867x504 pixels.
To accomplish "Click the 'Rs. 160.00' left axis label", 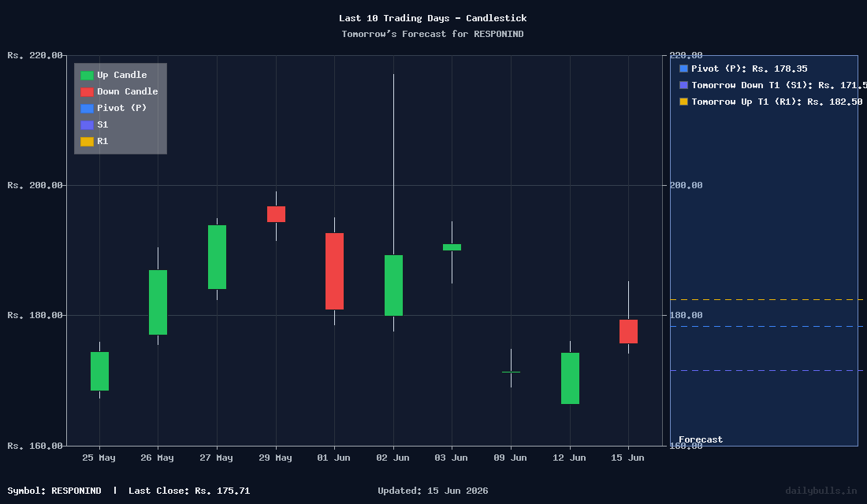I will pos(35,446).
